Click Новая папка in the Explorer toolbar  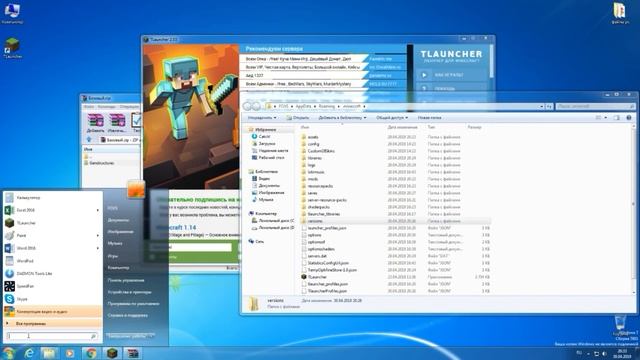point(429,118)
